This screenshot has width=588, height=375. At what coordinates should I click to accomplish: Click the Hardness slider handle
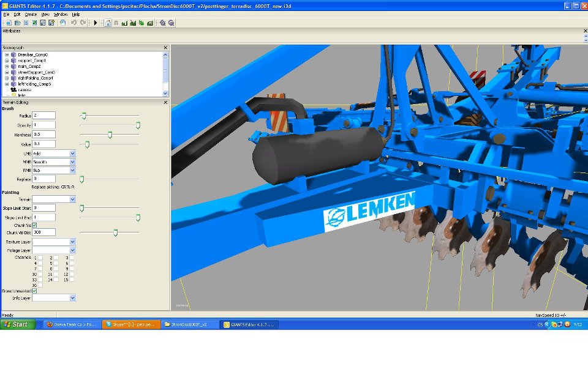(x=110, y=135)
